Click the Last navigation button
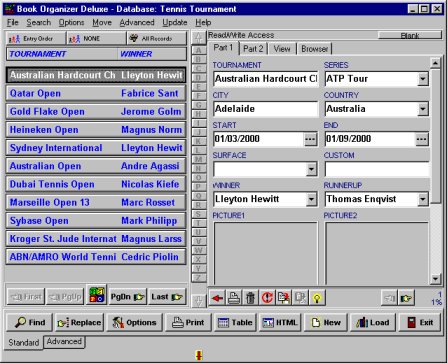The image size is (447, 363). (167, 297)
